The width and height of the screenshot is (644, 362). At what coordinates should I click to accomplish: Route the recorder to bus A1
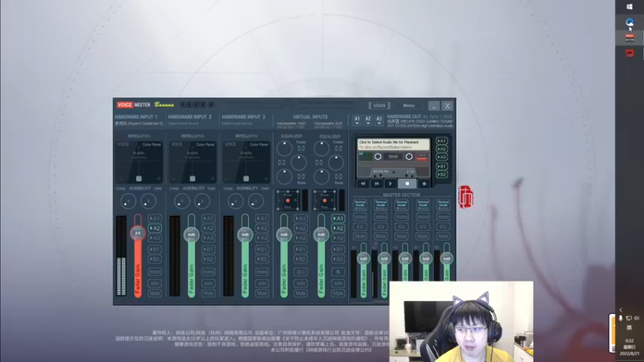(x=441, y=141)
